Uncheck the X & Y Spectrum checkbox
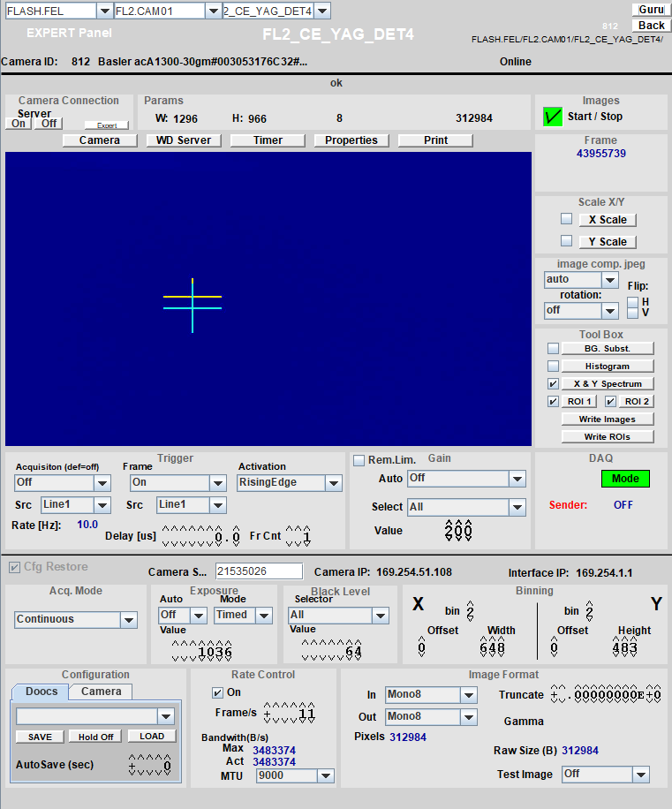This screenshot has width=672, height=809. [x=553, y=384]
